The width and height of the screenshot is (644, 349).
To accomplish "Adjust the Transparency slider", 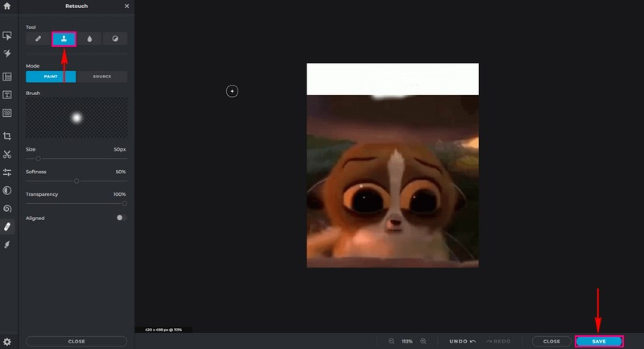I will pyautogui.click(x=76, y=203).
